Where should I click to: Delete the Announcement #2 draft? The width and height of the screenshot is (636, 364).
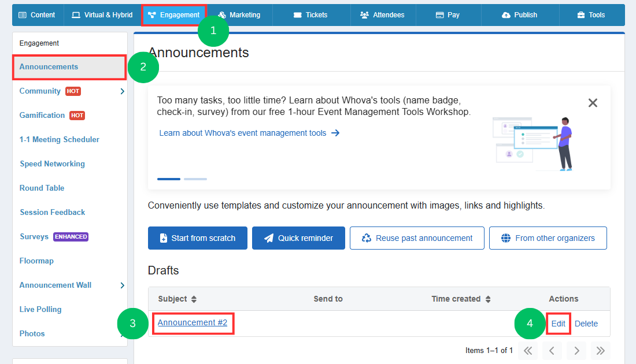click(586, 324)
